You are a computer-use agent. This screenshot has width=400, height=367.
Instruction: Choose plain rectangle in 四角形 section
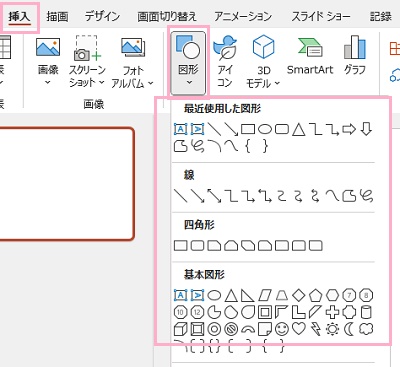pyautogui.click(x=181, y=246)
